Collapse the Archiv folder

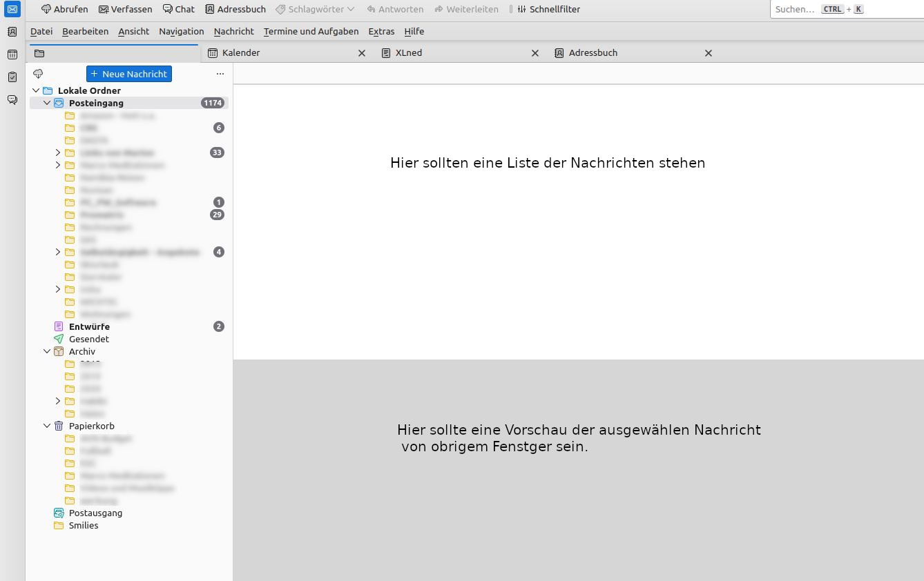47,351
